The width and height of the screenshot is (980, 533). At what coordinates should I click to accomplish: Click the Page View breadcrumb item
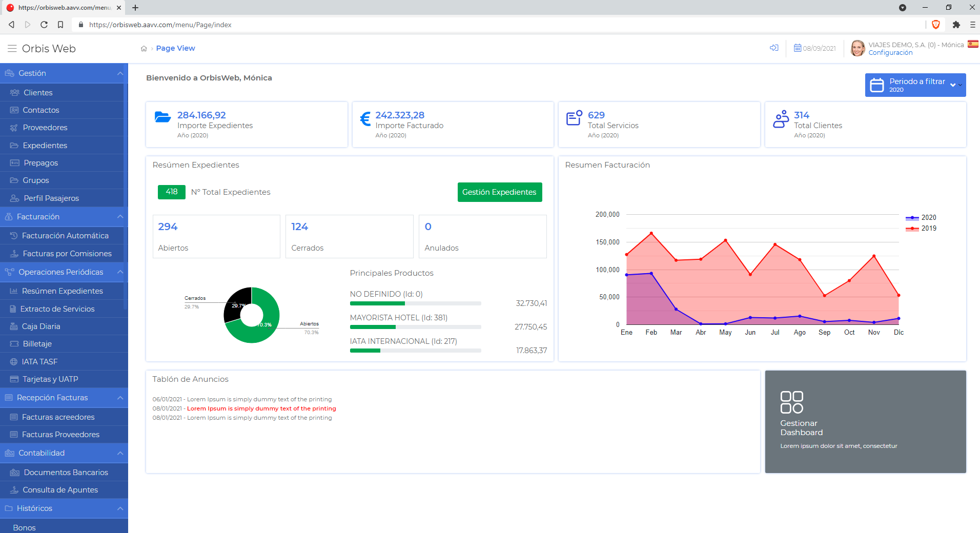[x=176, y=48]
